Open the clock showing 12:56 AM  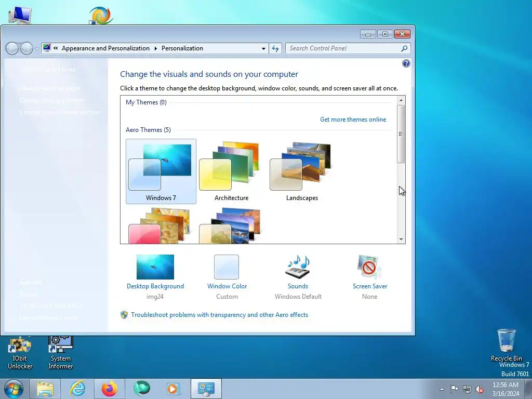506,389
